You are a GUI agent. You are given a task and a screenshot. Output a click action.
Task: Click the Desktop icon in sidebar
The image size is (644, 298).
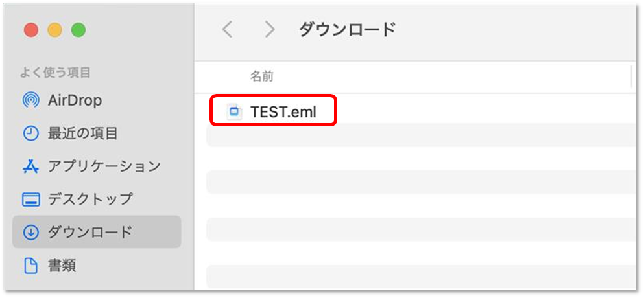[x=30, y=200]
